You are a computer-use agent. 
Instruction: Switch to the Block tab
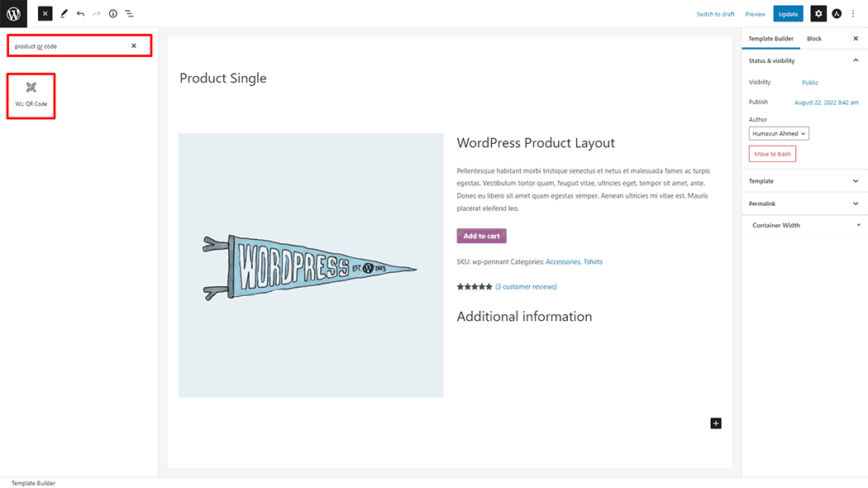[813, 39]
